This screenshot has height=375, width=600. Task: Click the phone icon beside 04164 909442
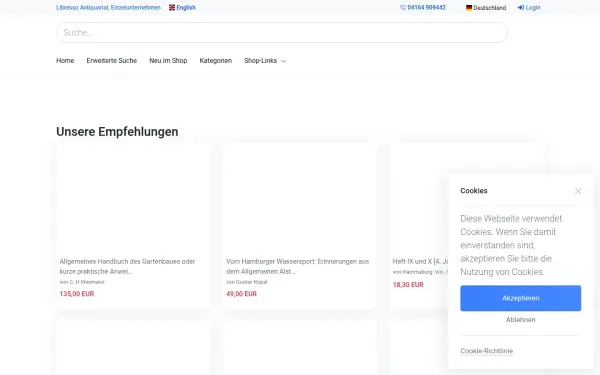403,8
